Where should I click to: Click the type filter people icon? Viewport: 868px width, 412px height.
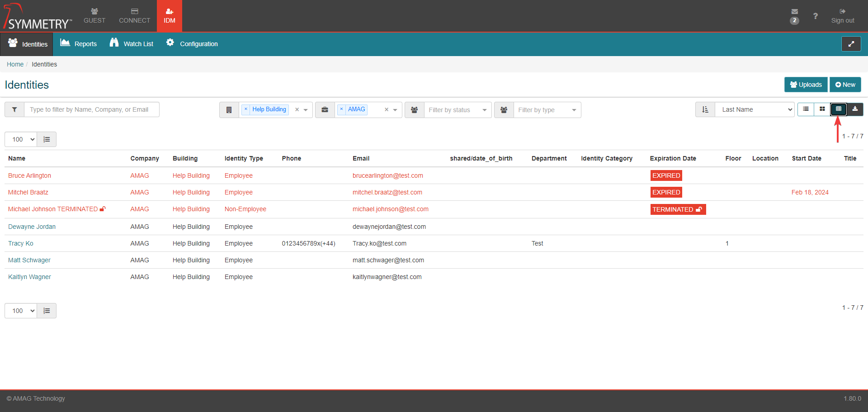(504, 110)
